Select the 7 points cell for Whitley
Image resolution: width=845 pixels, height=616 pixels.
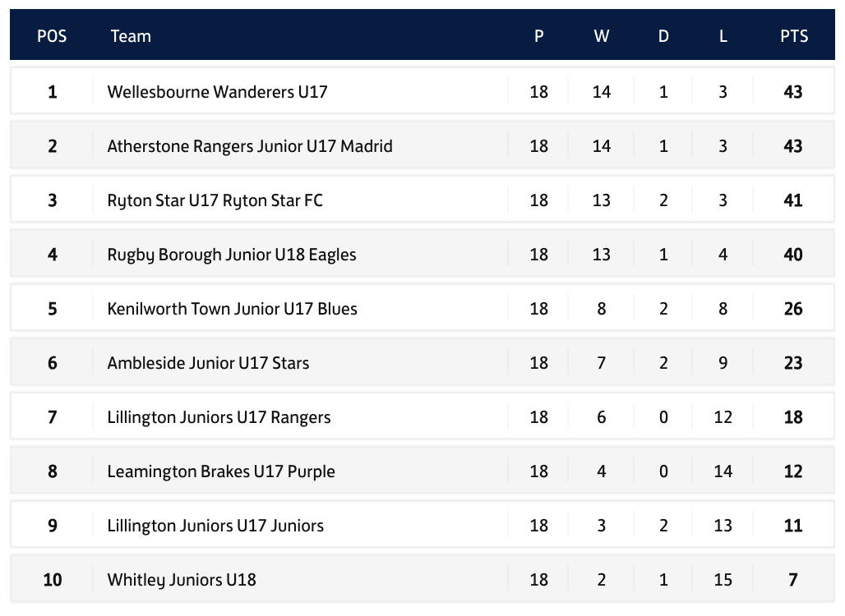[793, 579]
